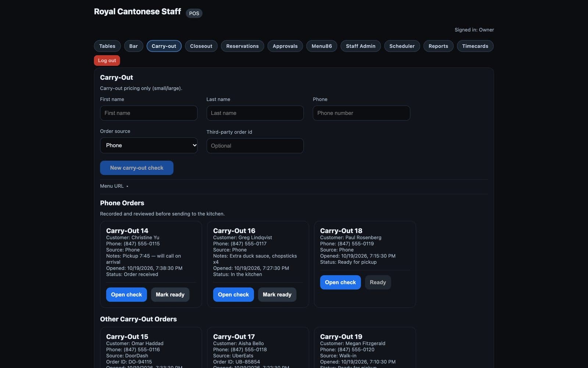Image resolution: width=588 pixels, height=368 pixels.
Task: Click the Carry-Out 15 card heading
Action: (x=127, y=336)
